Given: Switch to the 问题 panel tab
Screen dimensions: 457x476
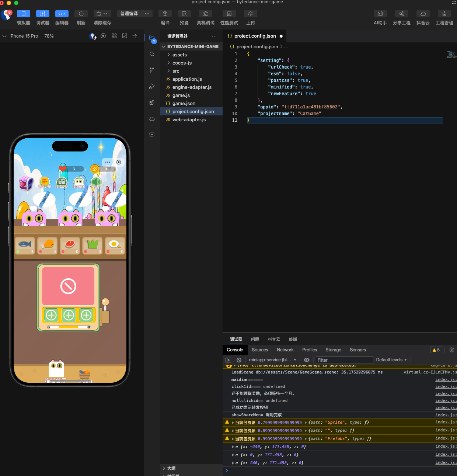Looking at the screenshot, I should pos(255,339).
